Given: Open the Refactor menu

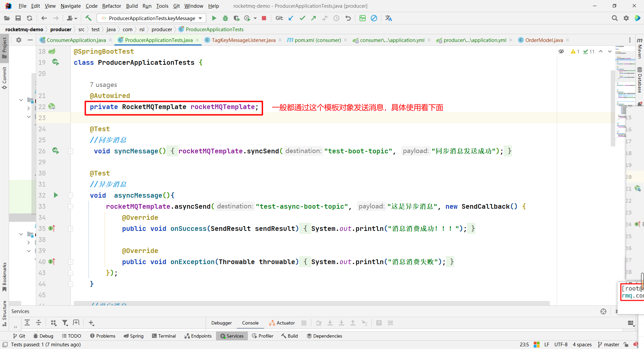Looking at the screenshot, I should 112,6.
